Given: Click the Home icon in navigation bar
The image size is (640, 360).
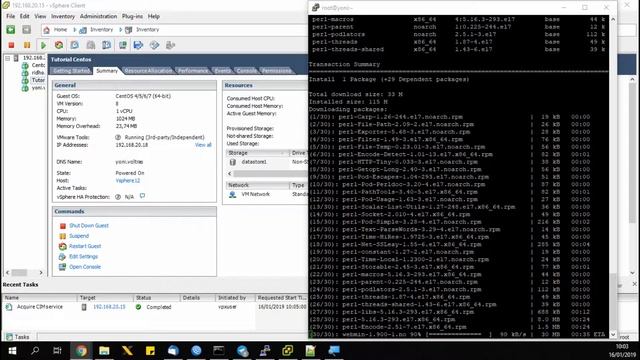Looking at the screenshot, I should click(x=47, y=30).
